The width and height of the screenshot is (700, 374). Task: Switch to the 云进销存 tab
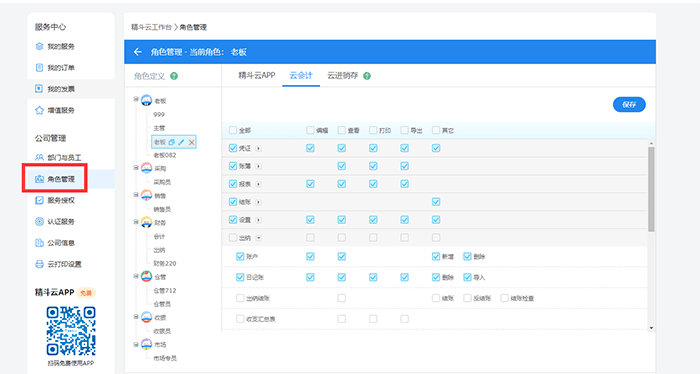point(342,75)
